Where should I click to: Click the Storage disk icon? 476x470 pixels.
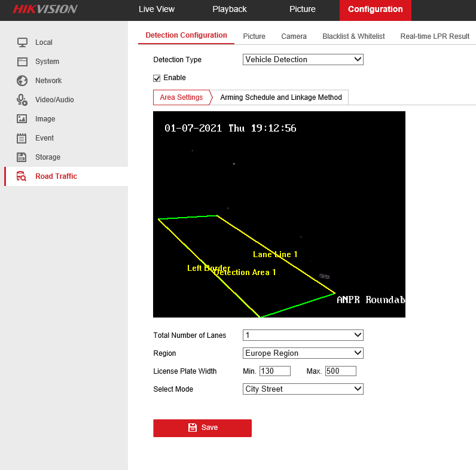point(22,157)
